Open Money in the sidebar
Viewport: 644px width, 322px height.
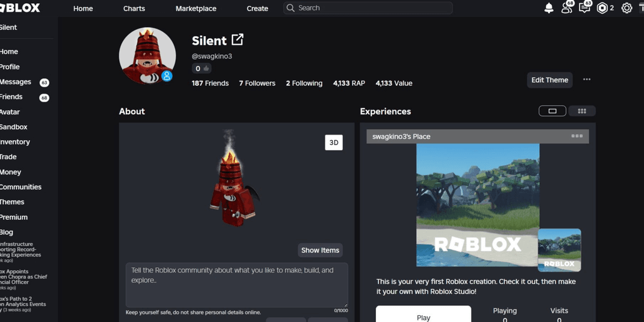[x=10, y=172]
